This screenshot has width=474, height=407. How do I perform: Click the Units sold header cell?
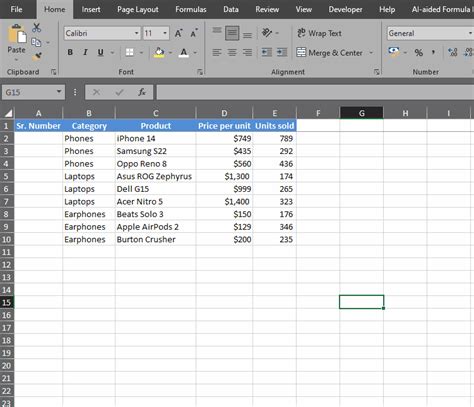pyautogui.click(x=274, y=126)
